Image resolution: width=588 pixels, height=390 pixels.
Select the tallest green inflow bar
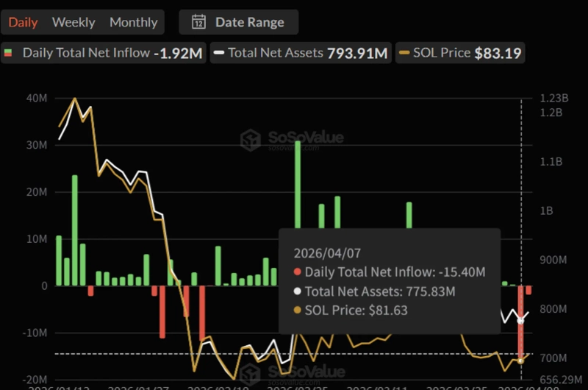pos(298,213)
